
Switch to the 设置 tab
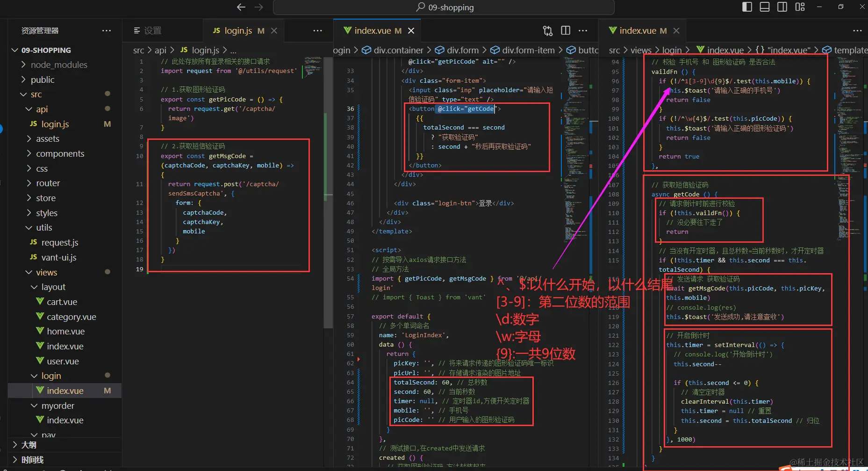tap(163, 30)
